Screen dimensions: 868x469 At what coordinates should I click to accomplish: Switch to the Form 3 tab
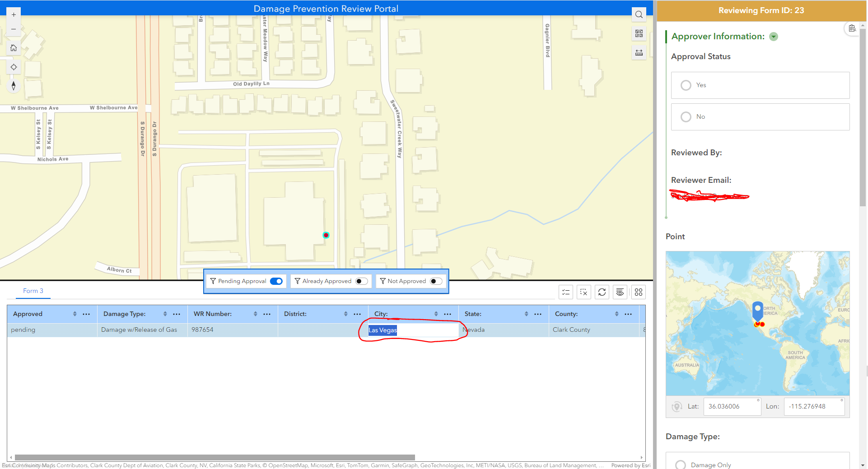click(33, 291)
